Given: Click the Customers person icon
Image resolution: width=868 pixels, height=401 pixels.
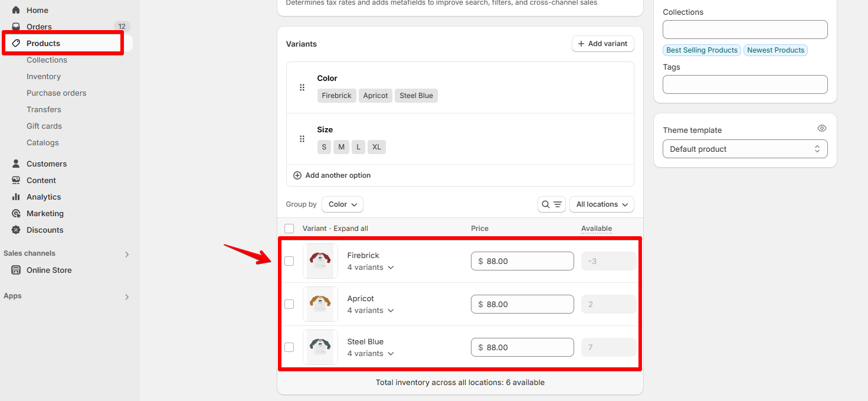Looking at the screenshot, I should tap(16, 164).
